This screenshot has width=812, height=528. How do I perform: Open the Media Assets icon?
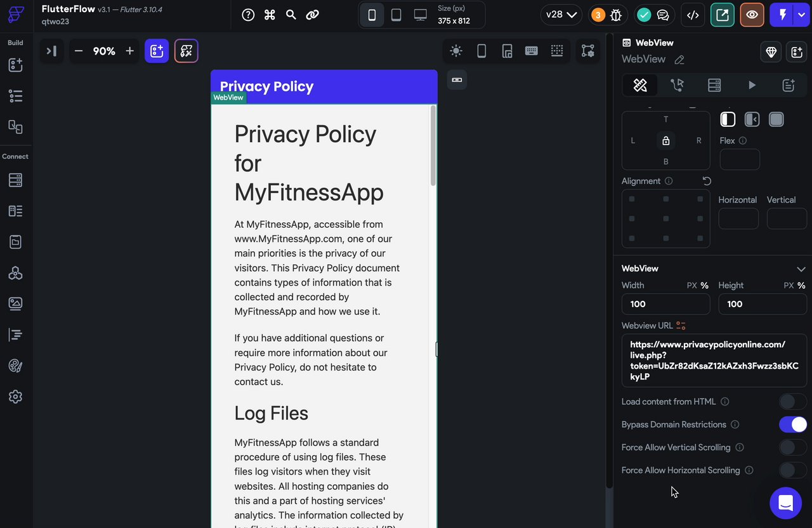click(x=15, y=303)
